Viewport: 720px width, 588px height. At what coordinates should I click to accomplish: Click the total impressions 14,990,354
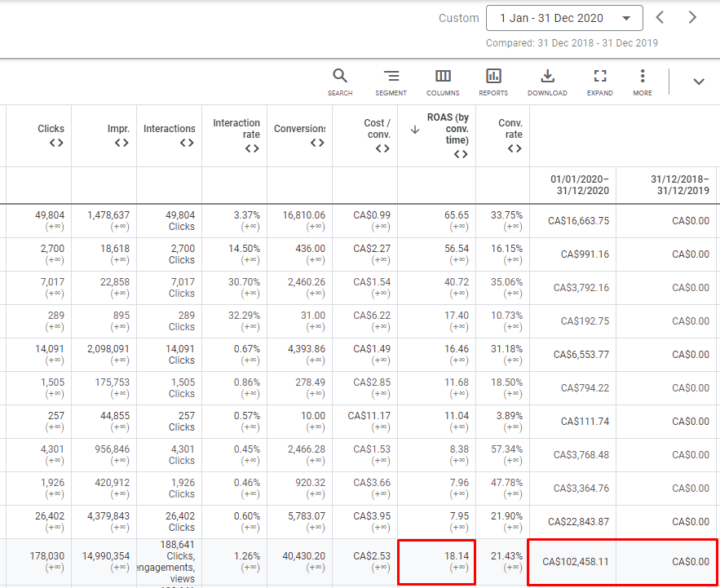(x=106, y=556)
